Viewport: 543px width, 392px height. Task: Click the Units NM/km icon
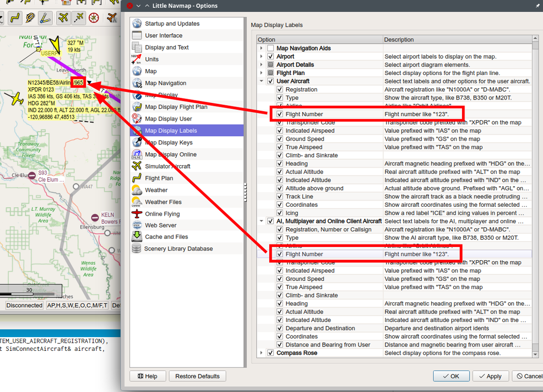tap(136, 59)
